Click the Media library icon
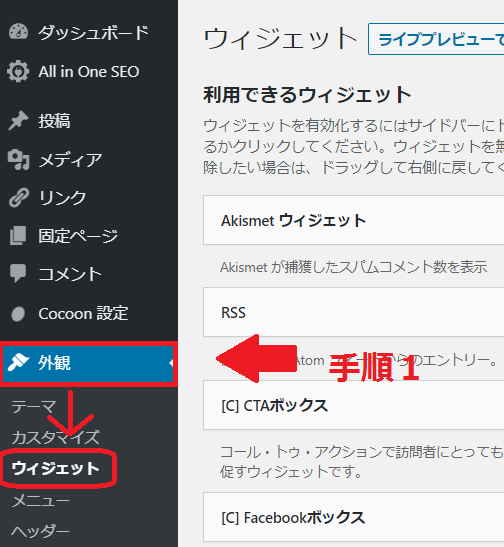Image resolution: width=504 pixels, height=547 pixels. click(x=18, y=160)
